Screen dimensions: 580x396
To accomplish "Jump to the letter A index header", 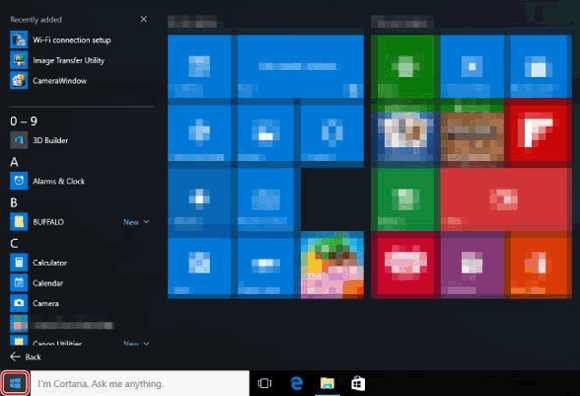I will (14, 162).
